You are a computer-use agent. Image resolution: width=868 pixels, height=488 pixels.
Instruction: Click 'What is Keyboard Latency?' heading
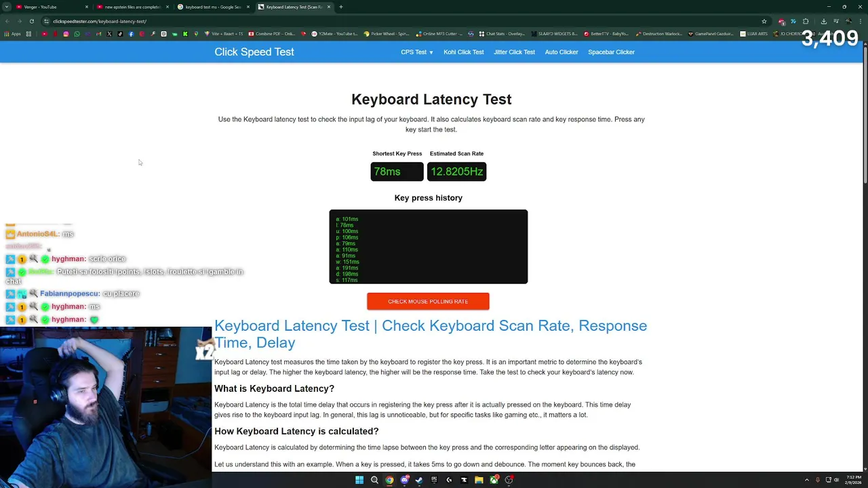click(274, 388)
